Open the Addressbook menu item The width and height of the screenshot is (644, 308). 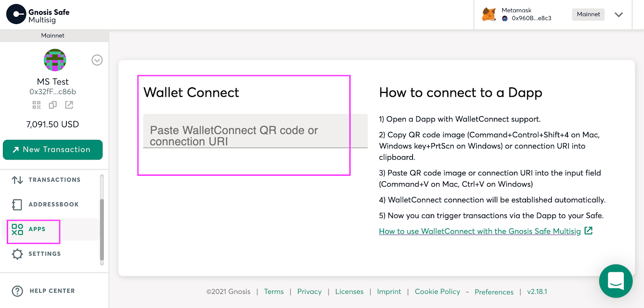point(50,204)
